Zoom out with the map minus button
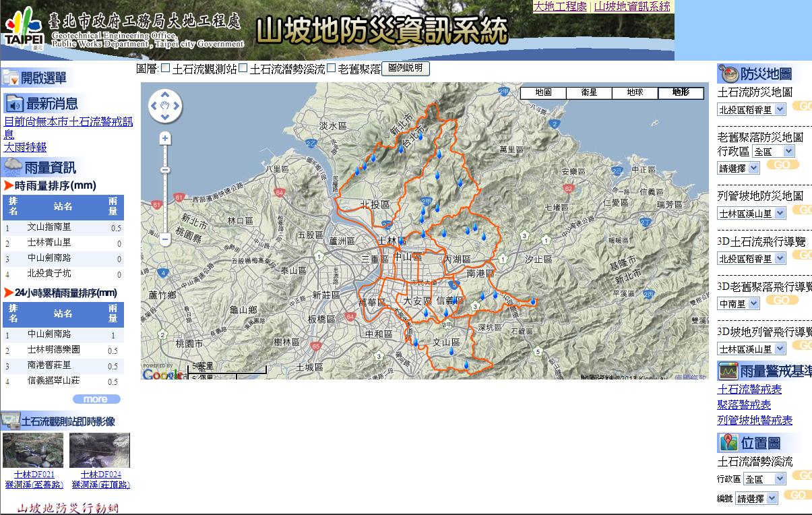The width and height of the screenshot is (812, 515). click(x=165, y=239)
